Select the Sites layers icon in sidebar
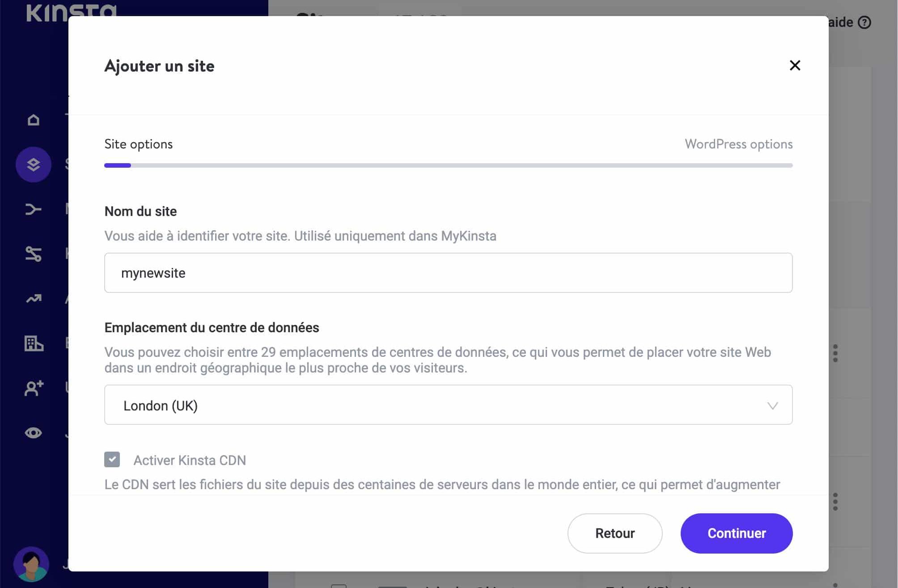Image resolution: width=898 pixels, height=588 pixels. click(x=33, y=165)
